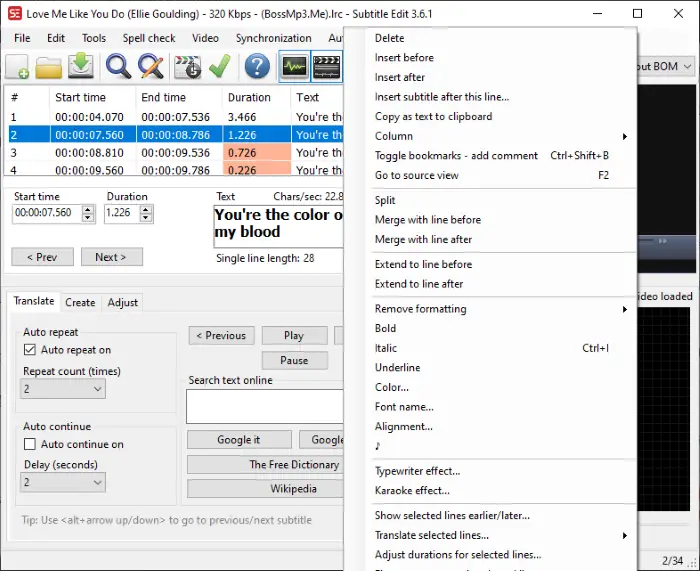Viewport: 700px width, 571px height.
Task: Click the subtitle text edit box
Action: click(x=279, y=227)
